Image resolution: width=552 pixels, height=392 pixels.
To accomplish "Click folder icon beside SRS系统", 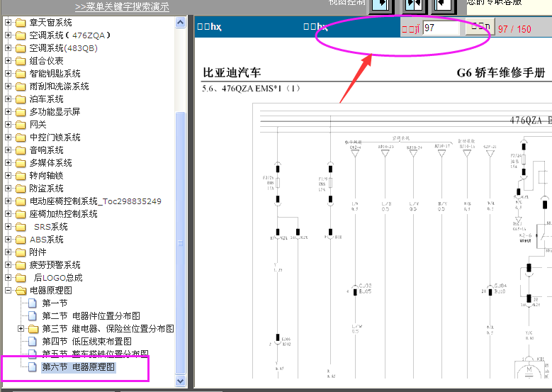I will click(x=21, y=227).
